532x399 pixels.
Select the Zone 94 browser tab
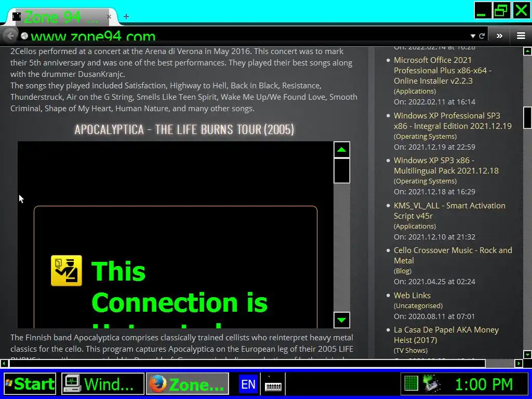click(x=61, y=17)
